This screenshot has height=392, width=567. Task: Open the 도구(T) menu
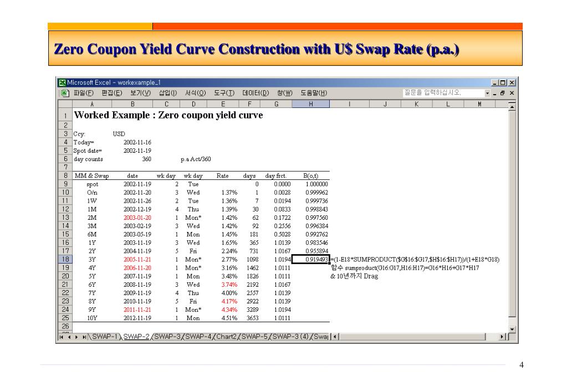tap(224, 93)
